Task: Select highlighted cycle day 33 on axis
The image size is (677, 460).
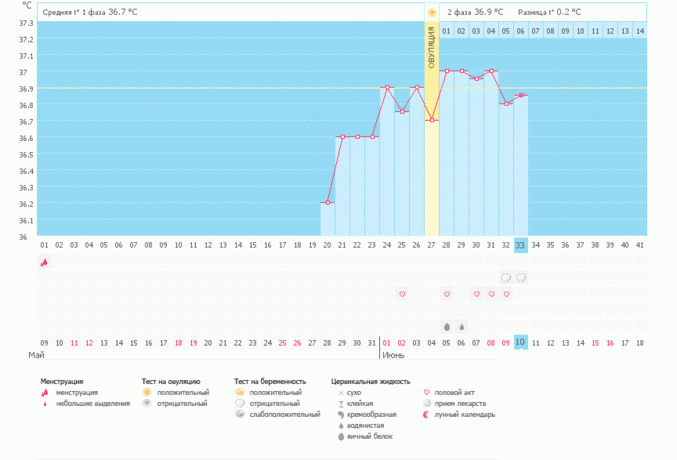Action: point(521,245)
